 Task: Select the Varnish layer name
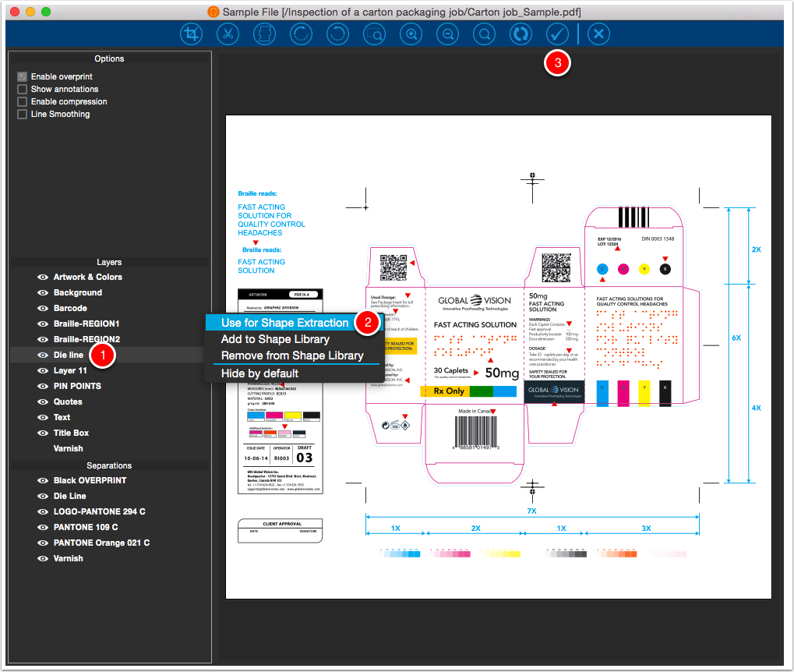click(69, 448)
